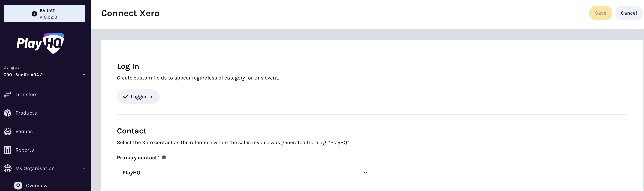
Task: Click the info icon in the BV UAT badge
Action: 34,14
